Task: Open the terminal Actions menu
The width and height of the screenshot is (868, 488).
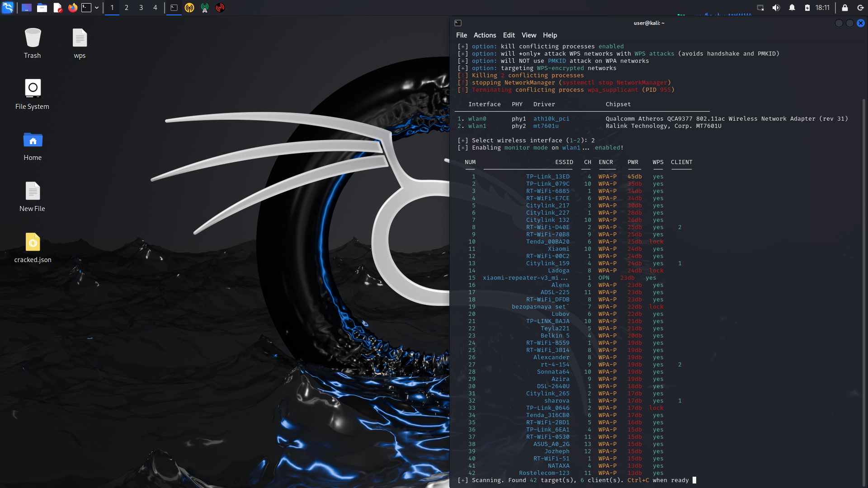Action: point(485,35)
